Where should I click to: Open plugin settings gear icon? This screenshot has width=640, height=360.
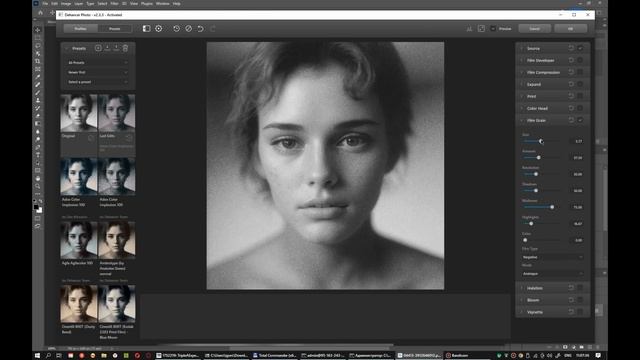click(158, 29)
